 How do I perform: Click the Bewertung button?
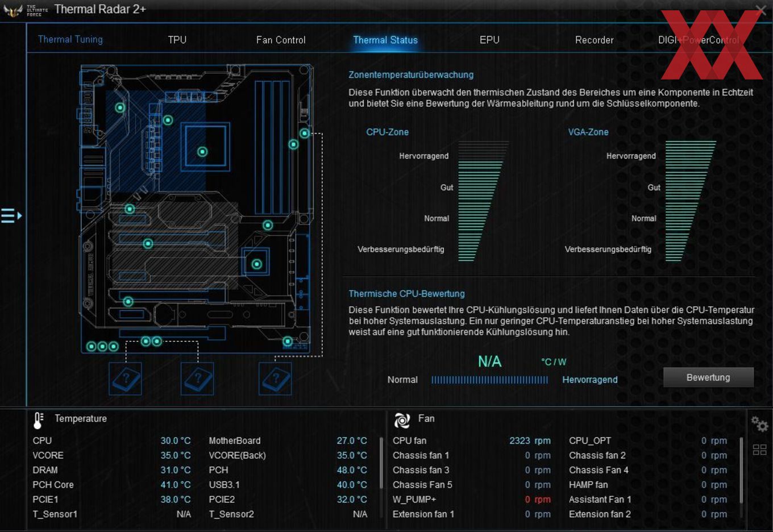click(x=708, y=377)
